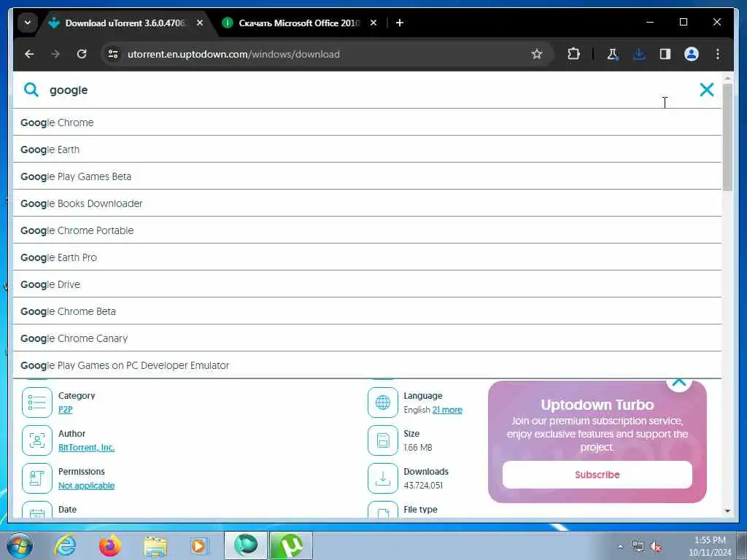Image resolution: width=747 pixels, height=560 pixels.
Task: Click the Author profile icon
Action: 36,440
